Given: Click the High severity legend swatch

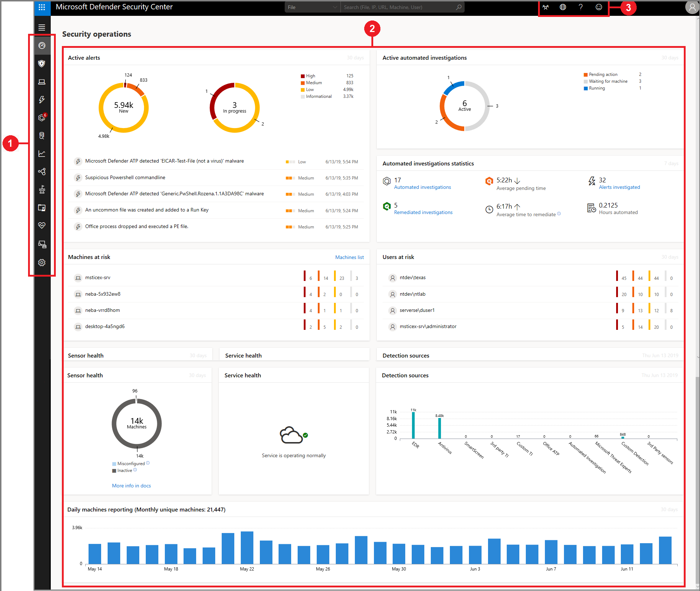Looking at the screenshot, I should pos(303,76).
